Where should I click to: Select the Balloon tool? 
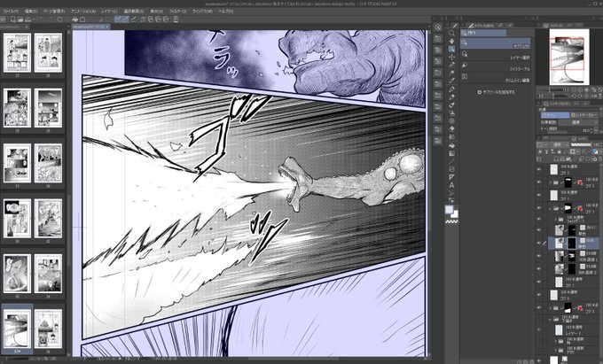pyautogui.click(x=452, y=193)
